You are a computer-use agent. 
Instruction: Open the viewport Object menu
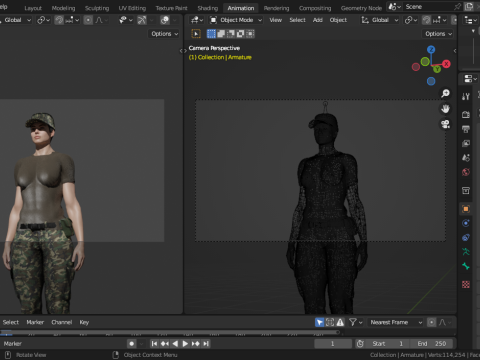[x=338, y=20]
